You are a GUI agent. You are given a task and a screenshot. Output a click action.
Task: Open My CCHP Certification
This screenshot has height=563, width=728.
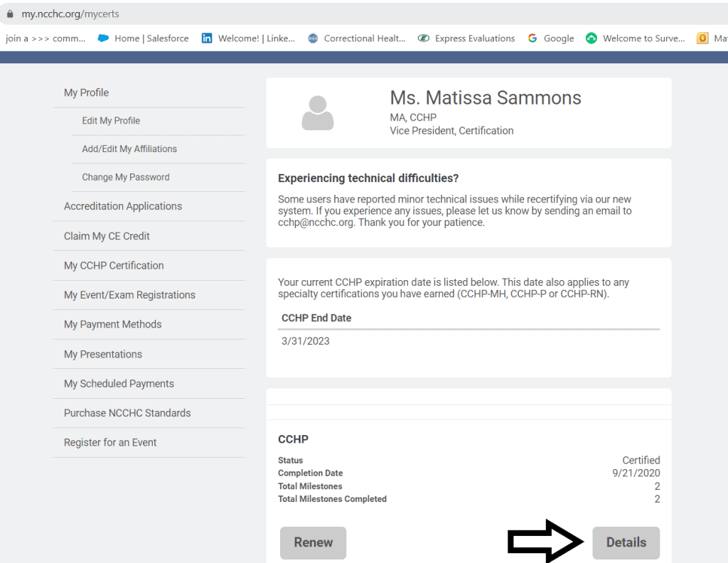tap(114, 266)
